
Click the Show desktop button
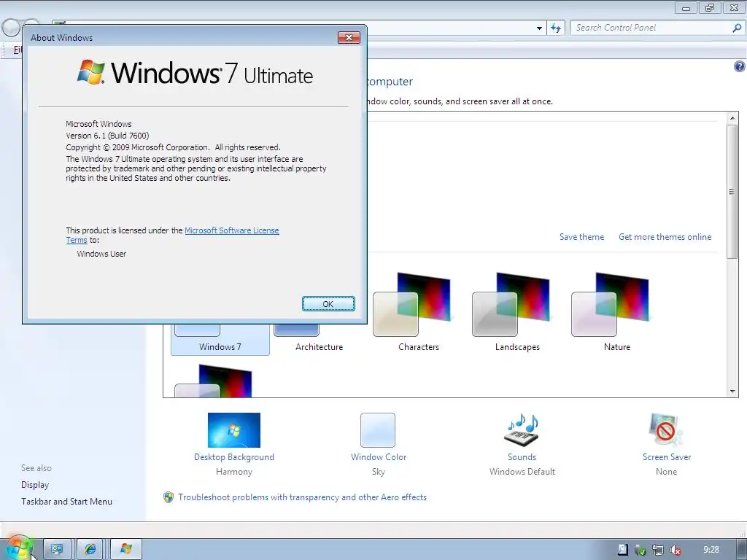pyautogui.click(x=741, y=550)
